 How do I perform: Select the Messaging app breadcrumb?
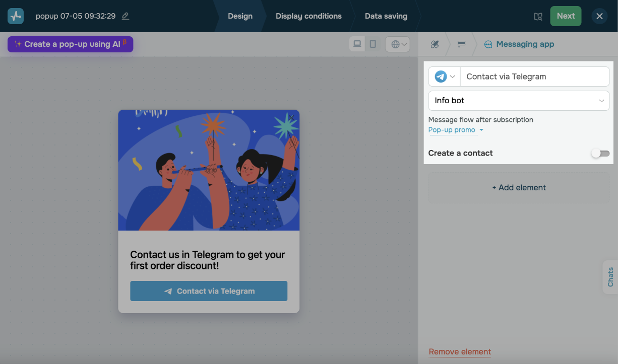pyautogui.click(x=519, y=44)
